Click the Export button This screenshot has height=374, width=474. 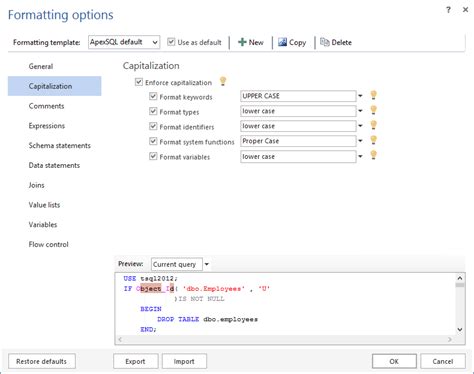pyautogui.click(x=135, y=361)
